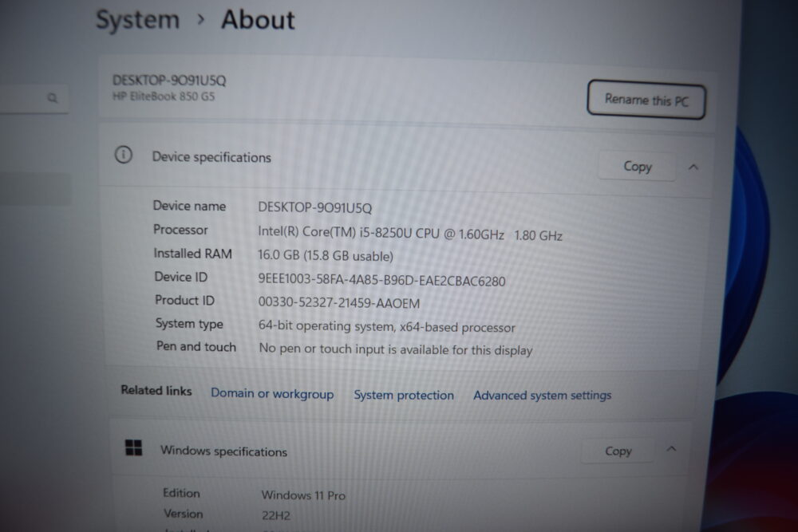The height and width of the screenshot is (532, 798).
Task: Click the Device specifications header label
Action: 211,157
